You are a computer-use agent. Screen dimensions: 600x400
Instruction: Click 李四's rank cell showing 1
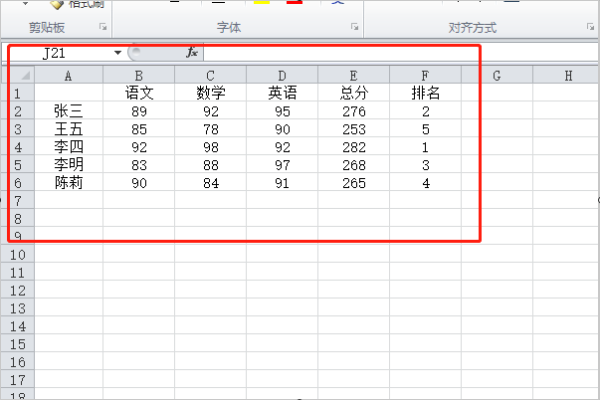[x=425, y=147]
